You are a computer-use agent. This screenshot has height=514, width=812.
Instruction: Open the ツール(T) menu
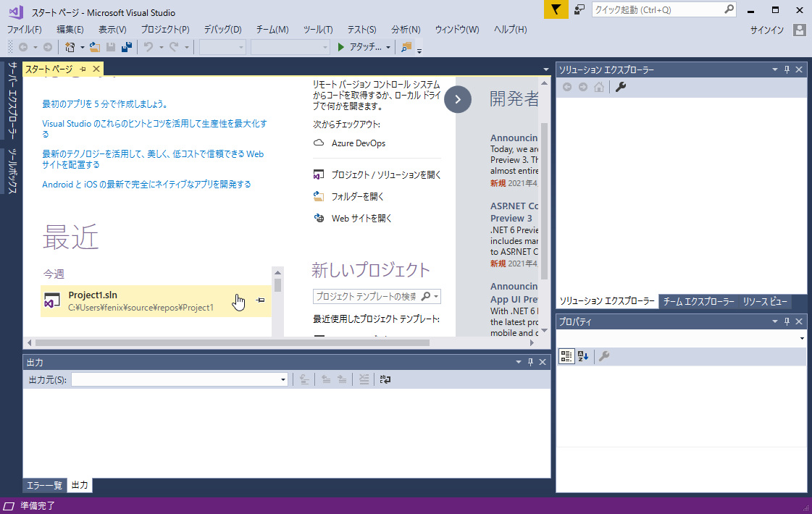click(x=318, y=30)
